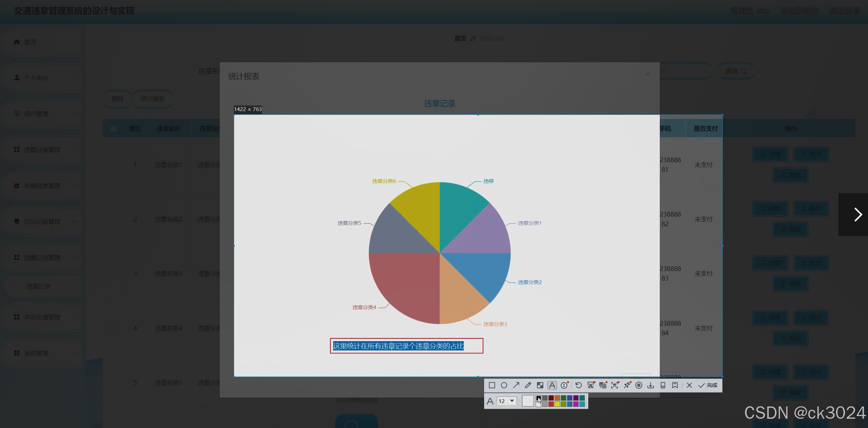Screen dimensions: 868x428
Task: Open the font size 12 dropdown
Action: tap(506, 401)
